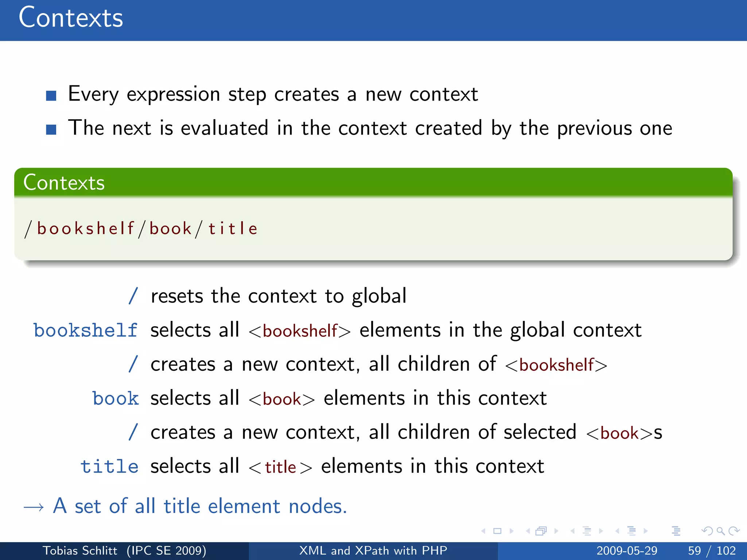Click the go-forward curved arrow icon
This screenshot has width=747, height=560.
(x=734, y=531)
